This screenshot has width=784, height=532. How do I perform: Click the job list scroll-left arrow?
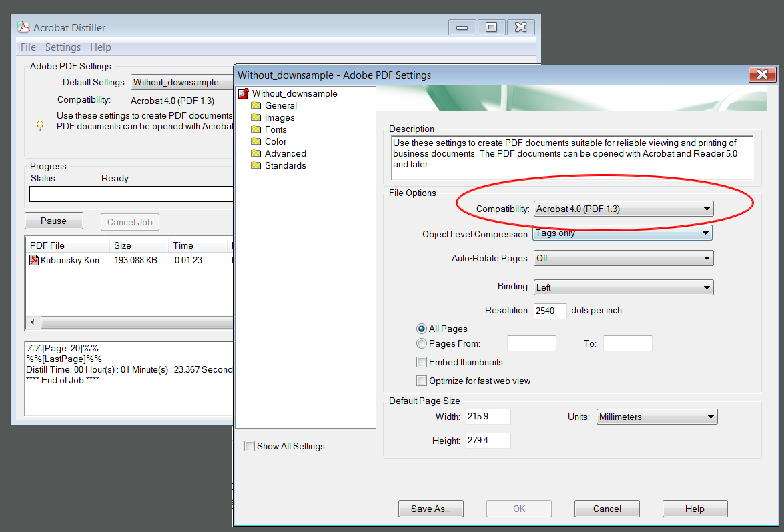(x=33, y=322)
